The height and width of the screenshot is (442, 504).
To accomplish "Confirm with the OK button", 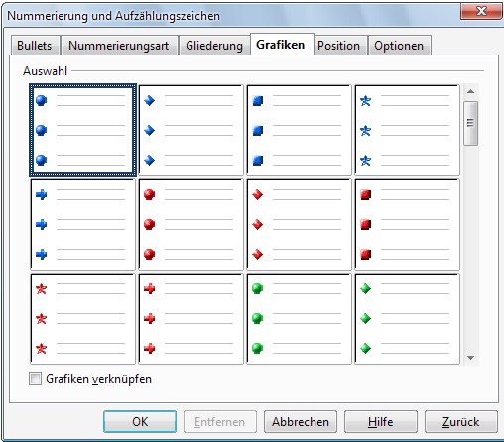I will click(140, 422).
